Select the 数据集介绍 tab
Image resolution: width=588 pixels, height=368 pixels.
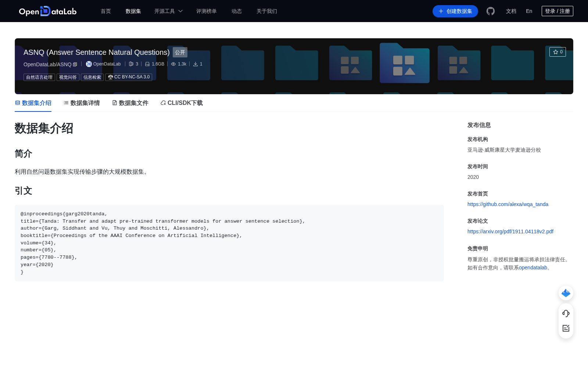(x=33, y=103)
